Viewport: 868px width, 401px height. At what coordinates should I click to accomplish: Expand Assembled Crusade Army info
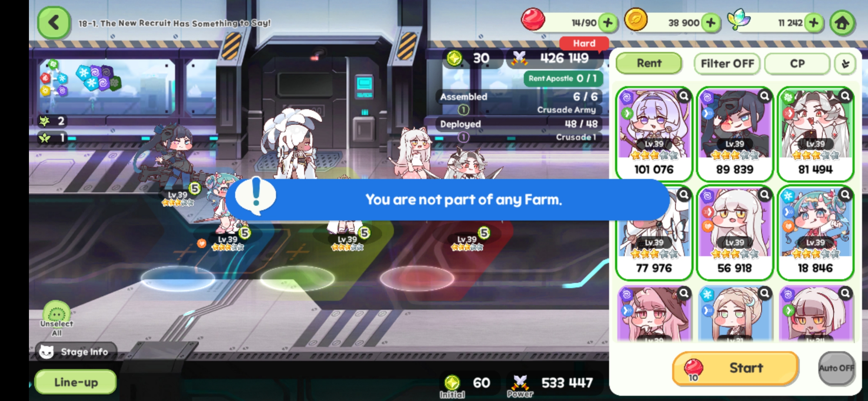click(x=463, y=110)
